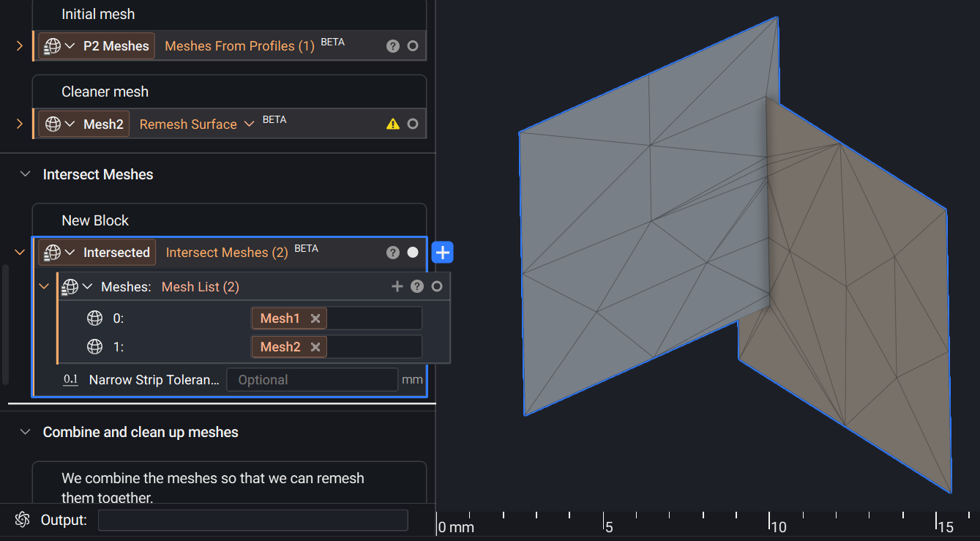Click Mesh List (2) label
980x541 pixels.
pyautogui.click(x=201, y=287)
